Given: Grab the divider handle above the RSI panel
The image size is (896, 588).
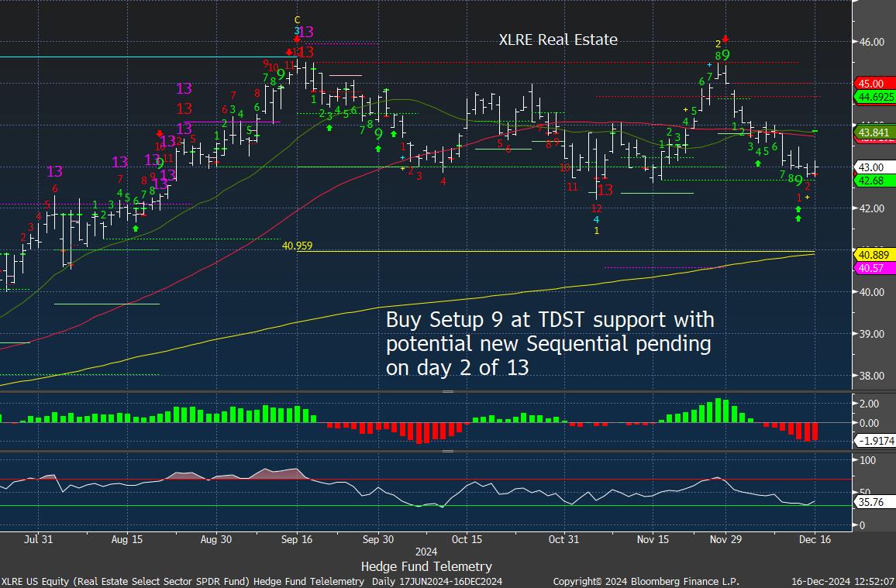Looking at the screenshot, I should [447, 451].
